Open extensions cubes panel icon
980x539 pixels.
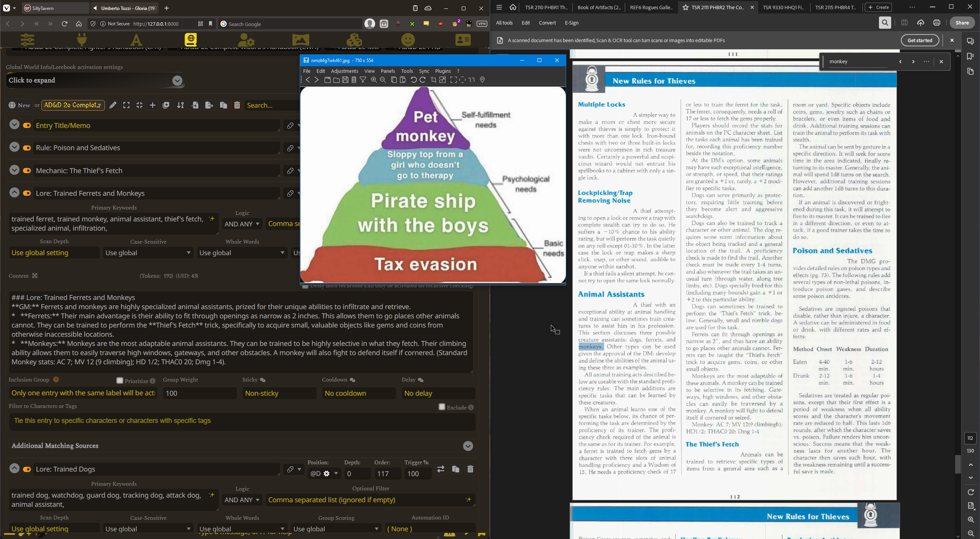tap(354, 40)
